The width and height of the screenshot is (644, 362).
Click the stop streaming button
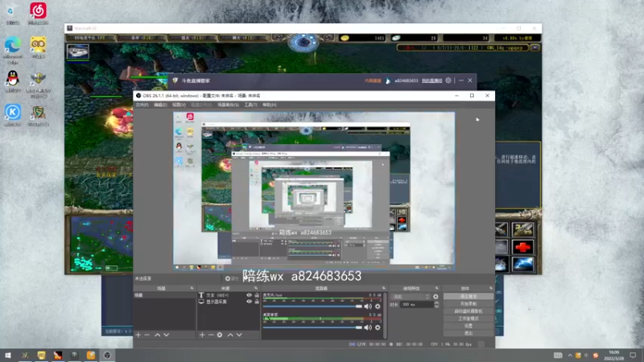(x=469, y=296)
